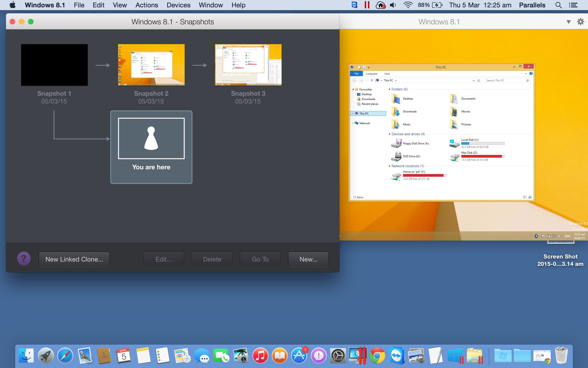This screenshot has width=588, height=368.
Task: Select the Mac Disk (Z:) drive
Action: (477, 156)
